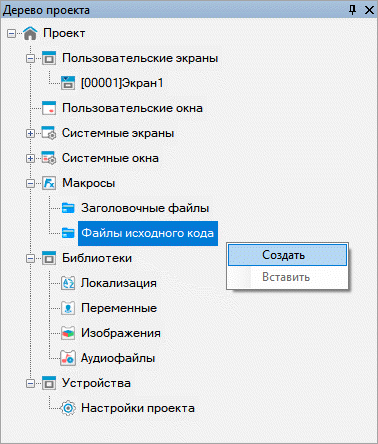The width and height of the screenshot is (378, 444).
Task: Collapse the Устройства node
Action: click(x=30, y=383)
